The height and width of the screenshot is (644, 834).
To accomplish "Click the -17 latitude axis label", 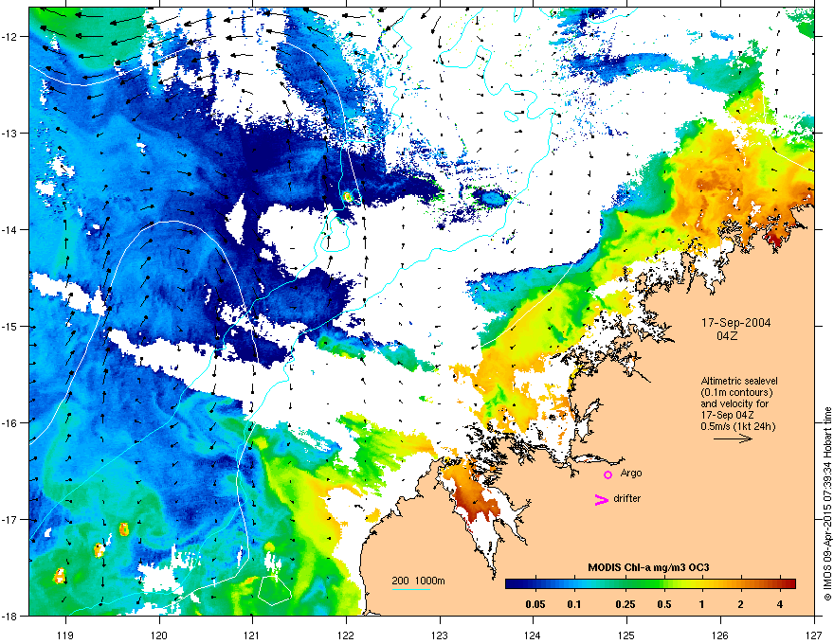I will (9, 520).
